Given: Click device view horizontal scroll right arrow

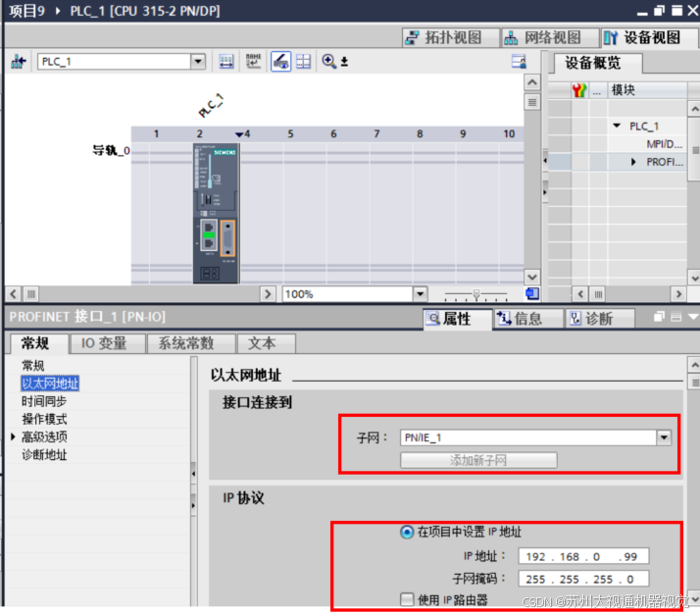Looking at the screenshot, I should coord(268,294).
